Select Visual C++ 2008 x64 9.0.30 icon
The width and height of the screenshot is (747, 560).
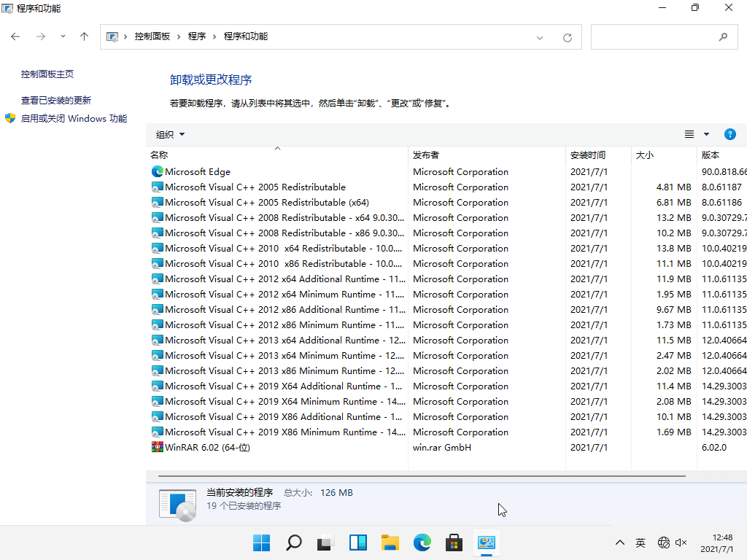(x=158, y=217)
